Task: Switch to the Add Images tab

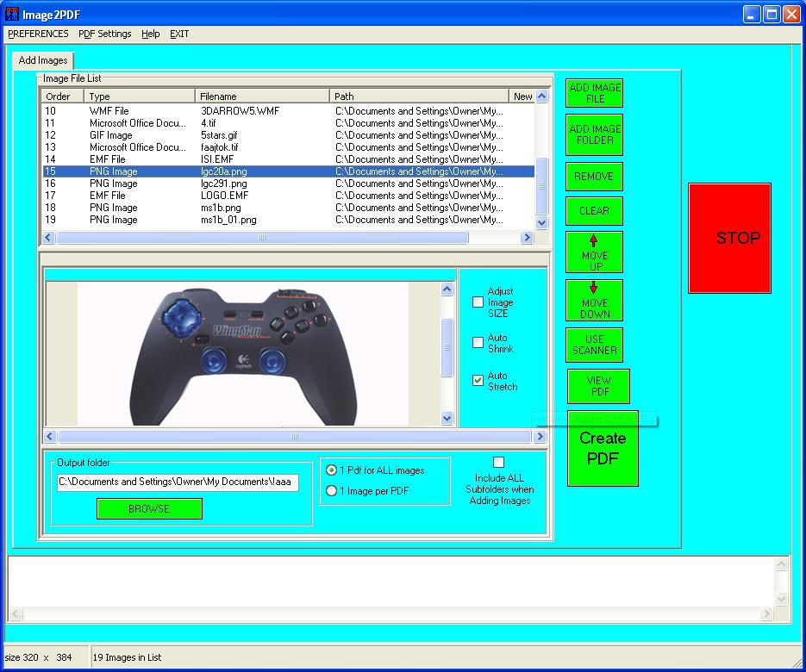Action: [x=42, y=61]
